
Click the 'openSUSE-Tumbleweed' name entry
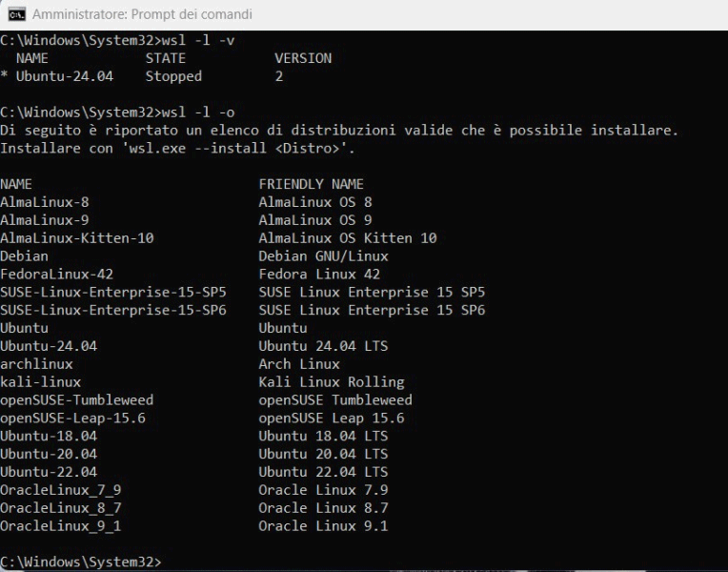point(76,400)
